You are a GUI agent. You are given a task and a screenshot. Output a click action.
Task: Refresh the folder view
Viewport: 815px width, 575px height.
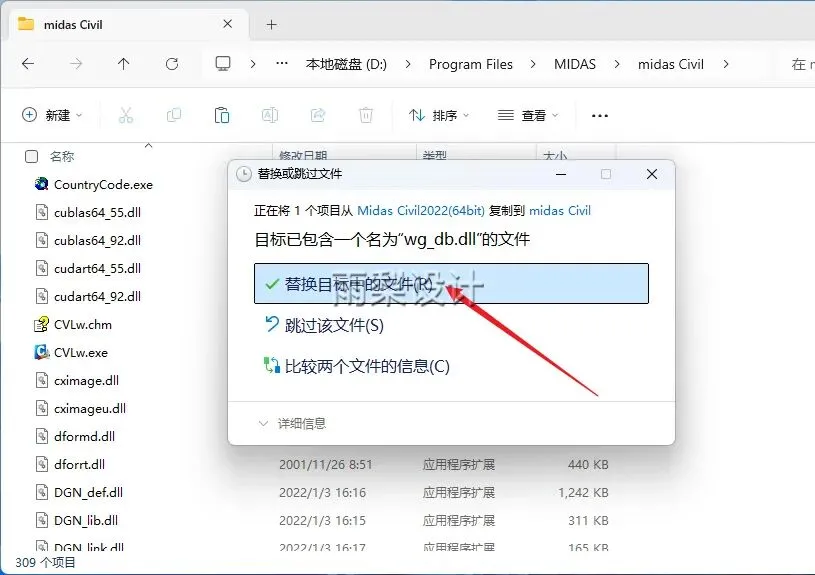pos(172,64)
